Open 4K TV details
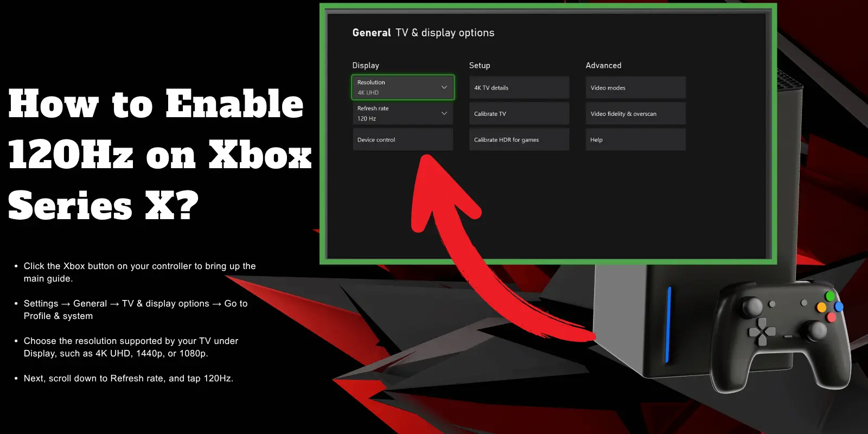868x434 pixels. [519, 87]
